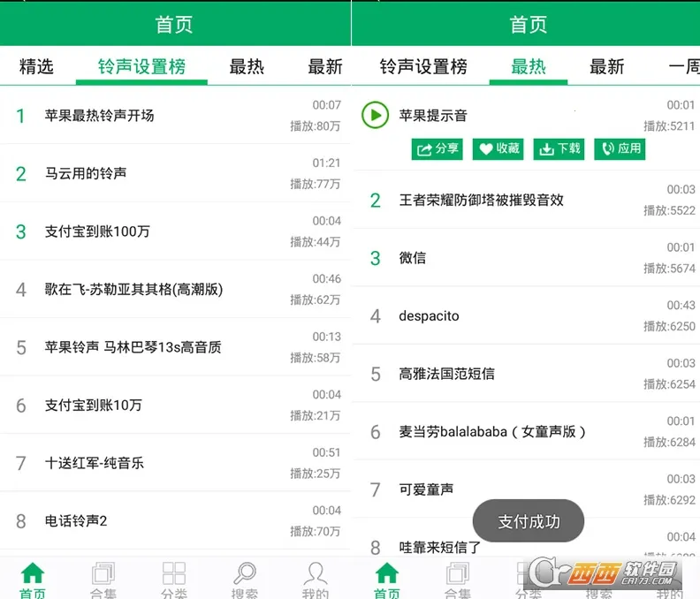Download the ringtone via 下载 icon
The height and width of the screenshot is (599, 700).
click(559, 148)
